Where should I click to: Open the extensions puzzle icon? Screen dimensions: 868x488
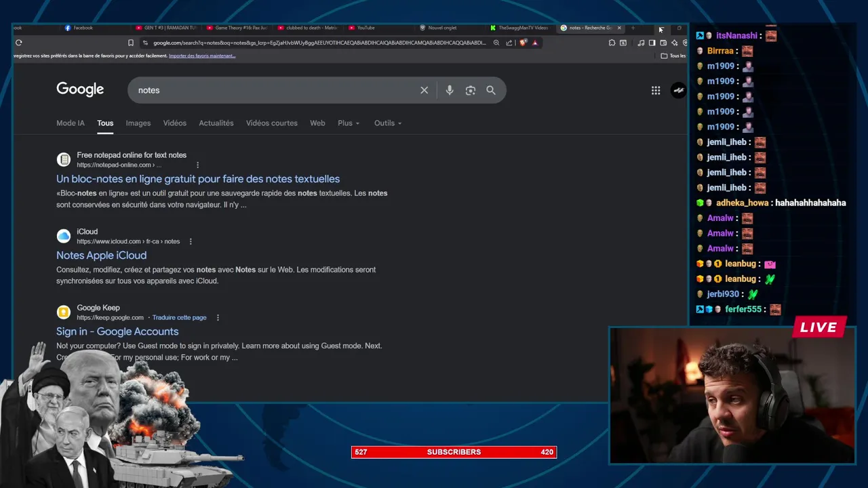point(612,43)
